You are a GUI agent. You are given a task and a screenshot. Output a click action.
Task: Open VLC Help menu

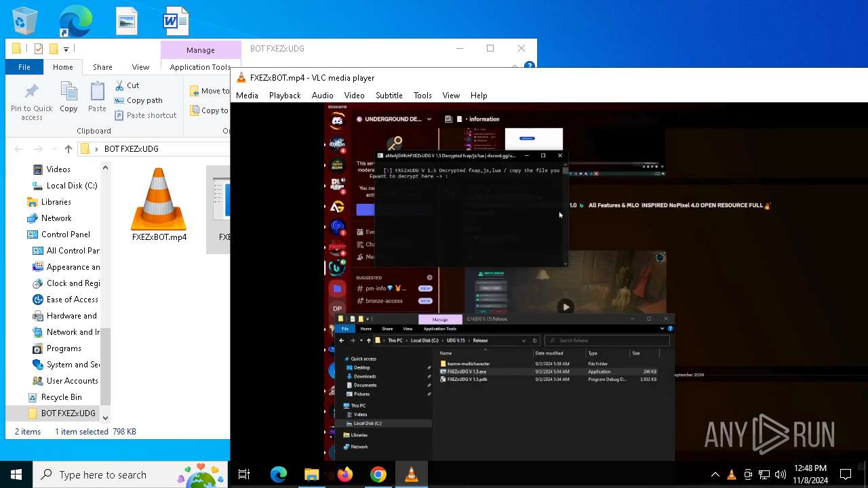click(x=479, y=96)
